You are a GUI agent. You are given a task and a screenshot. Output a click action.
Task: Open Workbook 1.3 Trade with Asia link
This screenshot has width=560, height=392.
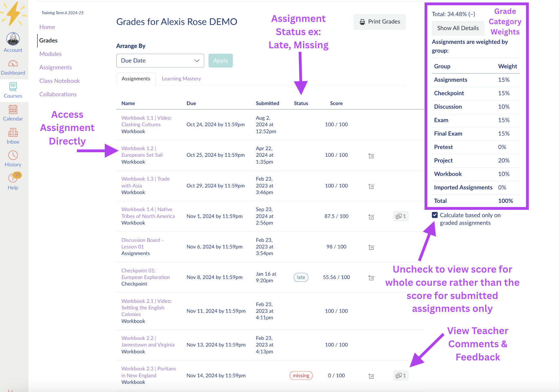tap(145, 182)
